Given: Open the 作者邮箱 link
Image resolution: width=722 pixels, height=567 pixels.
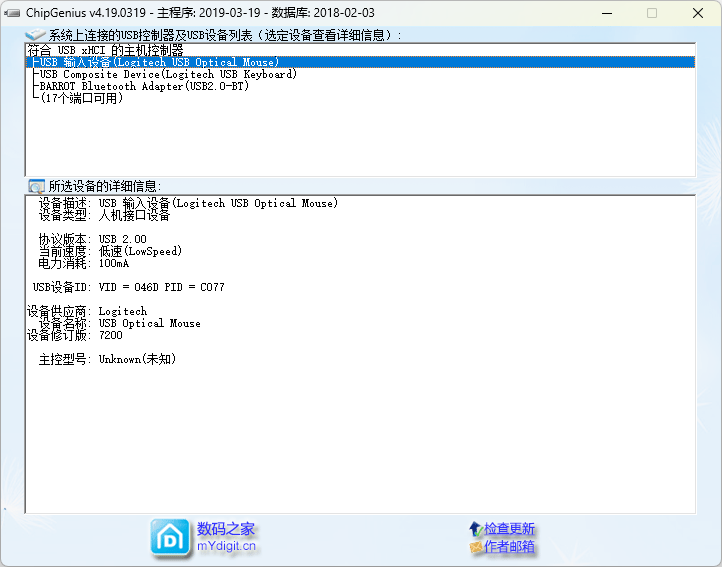Looking at the screenshot, I should [509, 547].
